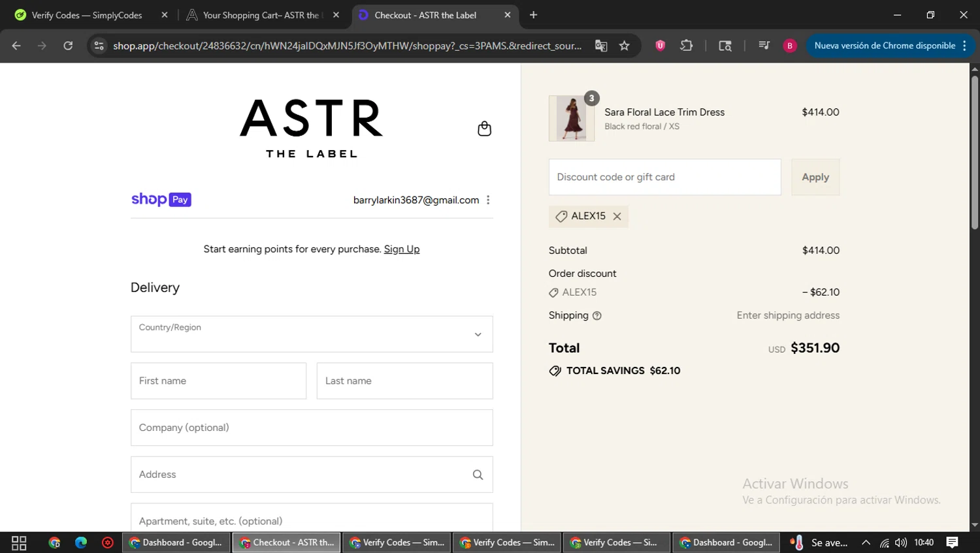Click the clock showing 10:40
This screenshot has height=553, width=980.
[924, 543]
